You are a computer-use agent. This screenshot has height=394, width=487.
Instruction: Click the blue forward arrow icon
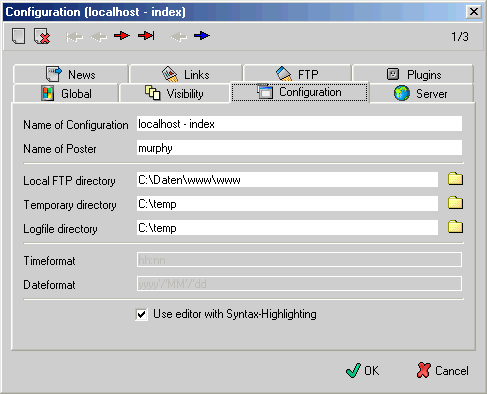202,35
